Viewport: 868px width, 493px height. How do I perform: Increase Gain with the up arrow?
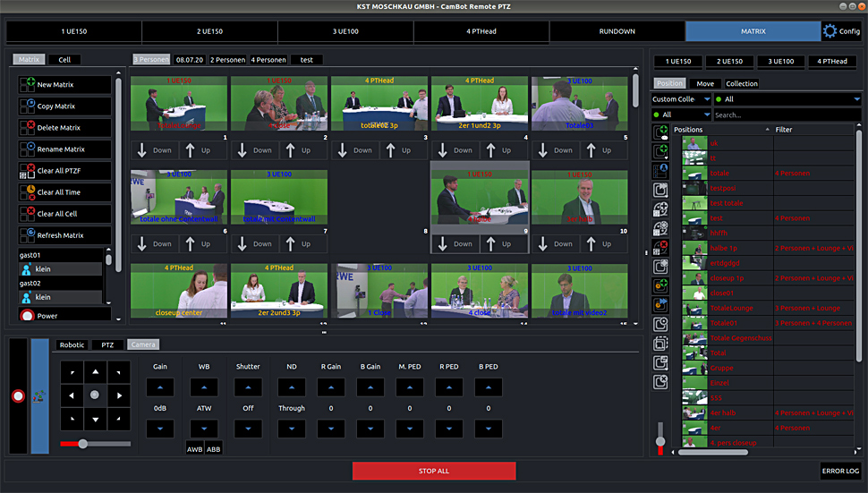pos(160,387)
